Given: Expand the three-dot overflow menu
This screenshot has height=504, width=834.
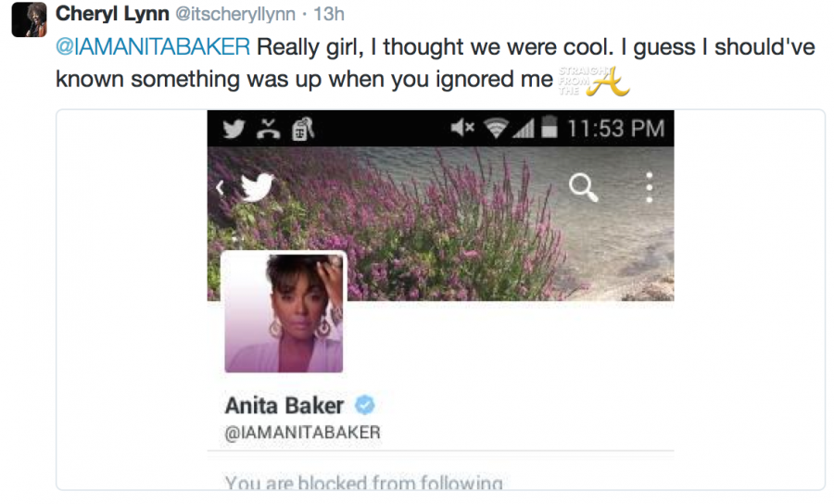Looking at the screenshot, I should [x=650, y=187].
